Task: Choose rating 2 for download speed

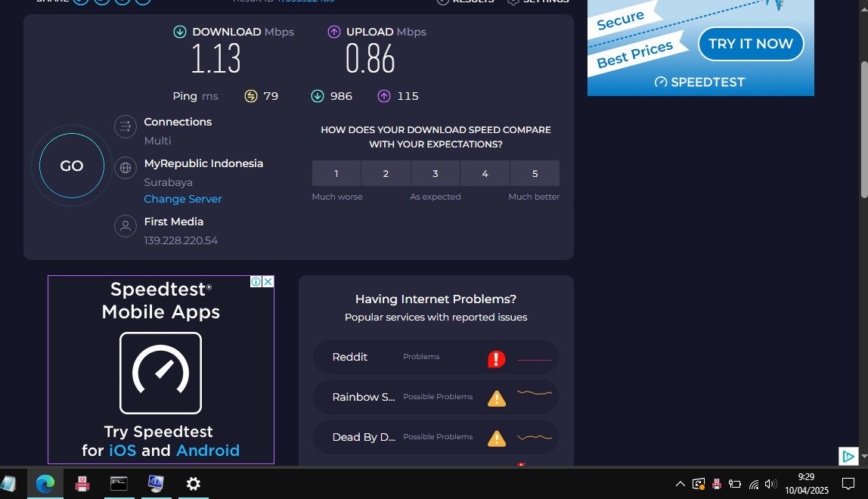Action: 386,173
